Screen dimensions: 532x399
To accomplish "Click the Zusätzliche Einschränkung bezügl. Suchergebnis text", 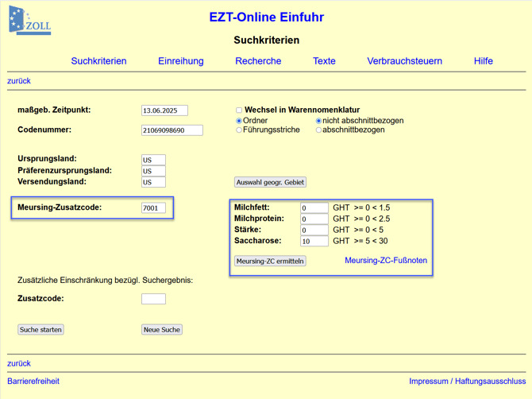I will coord(105,280).
